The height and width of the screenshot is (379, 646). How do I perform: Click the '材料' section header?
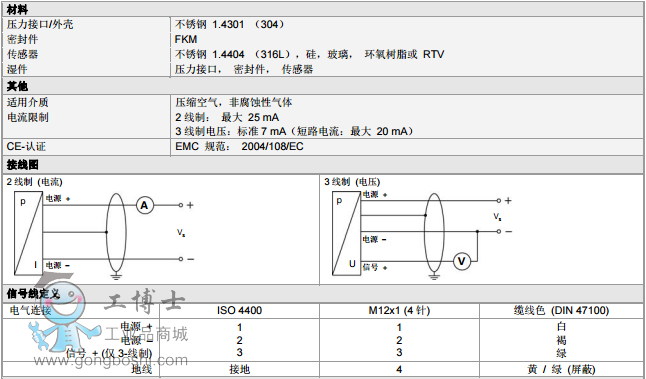(17, 9)
